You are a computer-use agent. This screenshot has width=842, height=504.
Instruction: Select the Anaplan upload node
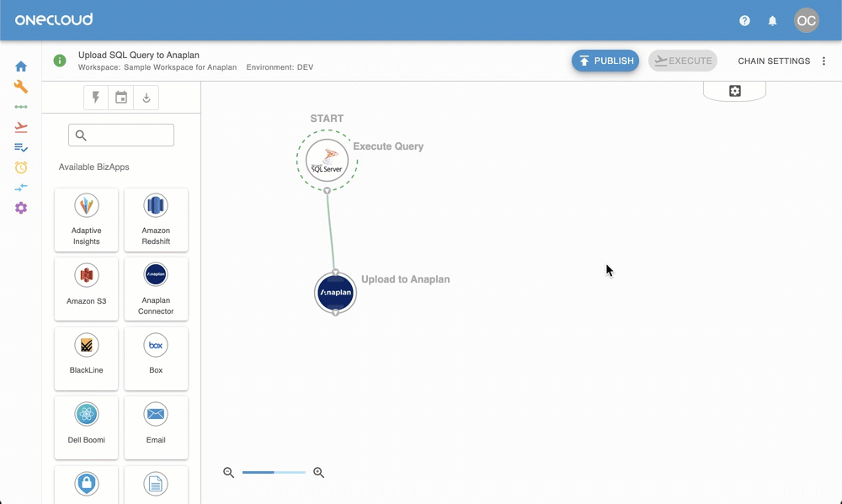click(335, 293)
